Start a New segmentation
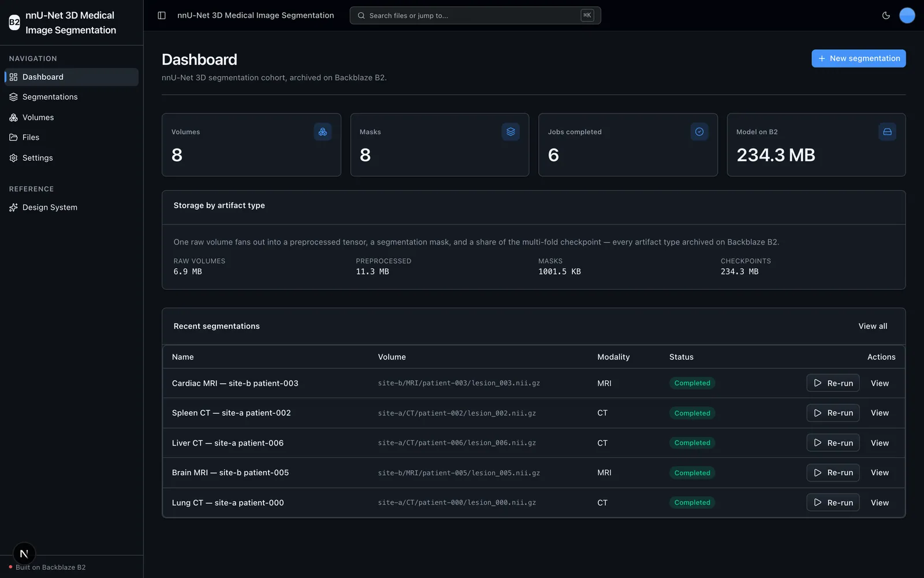Screen dimensions: 924x578 (859, 58)
